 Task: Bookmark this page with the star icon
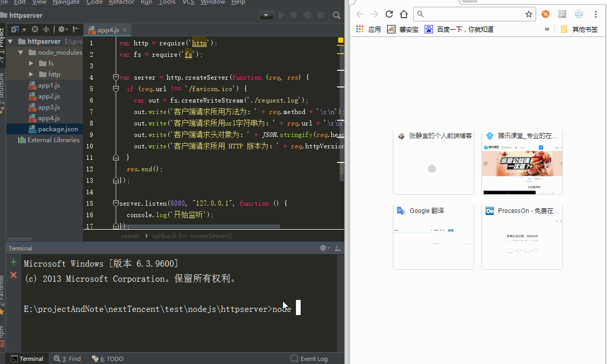tap(528, 14)
